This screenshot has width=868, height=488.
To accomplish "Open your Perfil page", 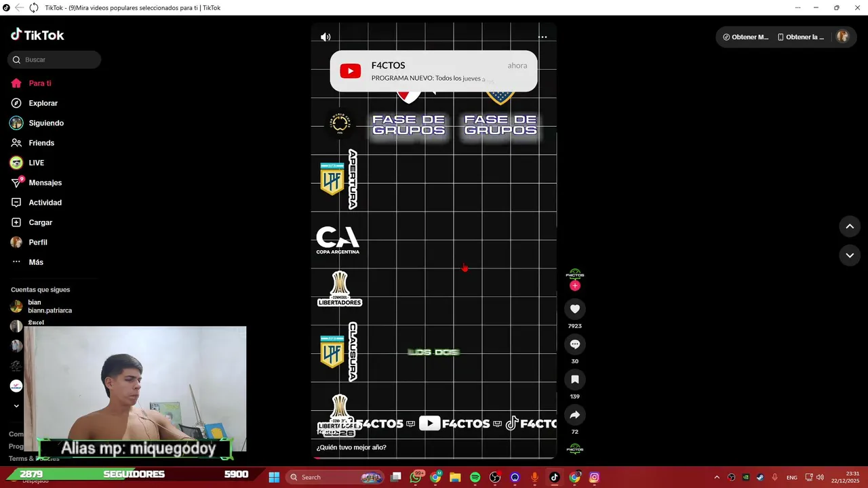I will (28, 243).
